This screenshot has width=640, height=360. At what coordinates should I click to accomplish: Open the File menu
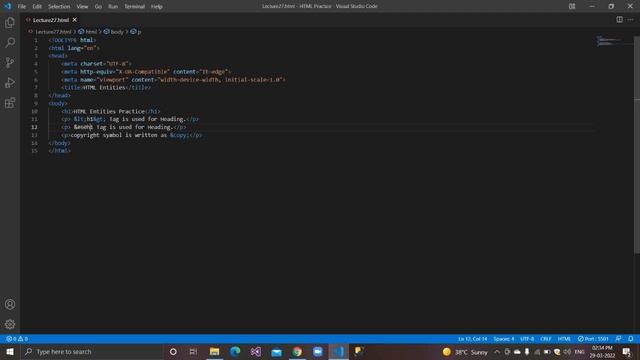click(x=22, y=7)
